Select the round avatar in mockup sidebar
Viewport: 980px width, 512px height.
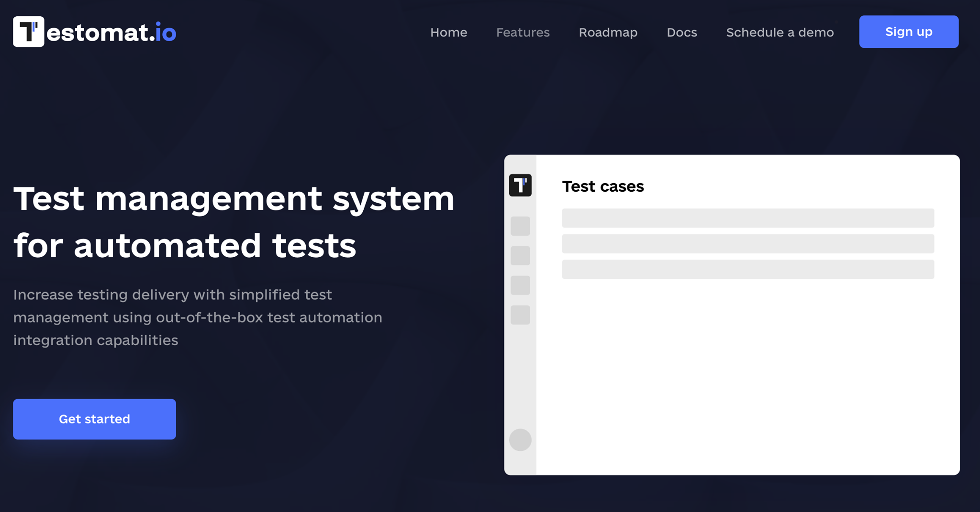(520, 440)
